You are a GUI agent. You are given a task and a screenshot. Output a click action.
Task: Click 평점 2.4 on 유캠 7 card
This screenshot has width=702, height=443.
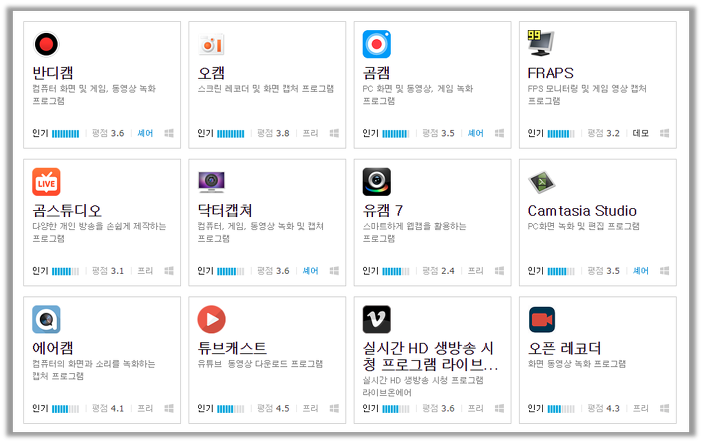pyautogui.click(x=438, y=271)
